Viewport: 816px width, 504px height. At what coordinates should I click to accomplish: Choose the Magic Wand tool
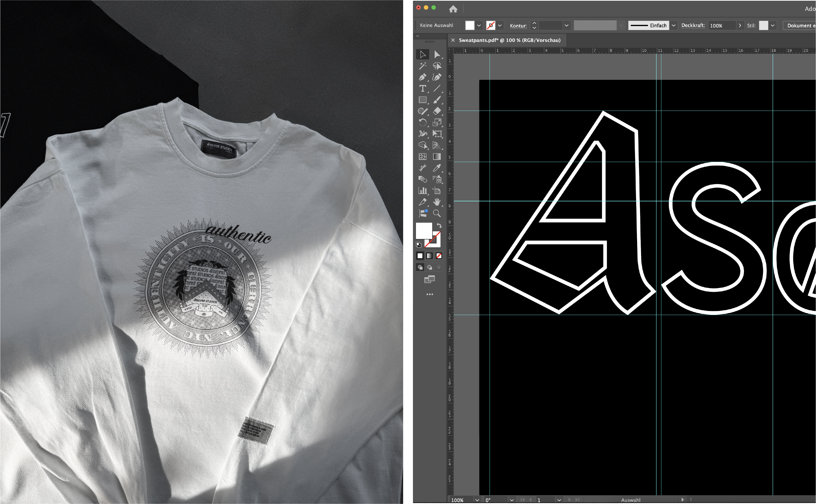(x=422, y=66)
